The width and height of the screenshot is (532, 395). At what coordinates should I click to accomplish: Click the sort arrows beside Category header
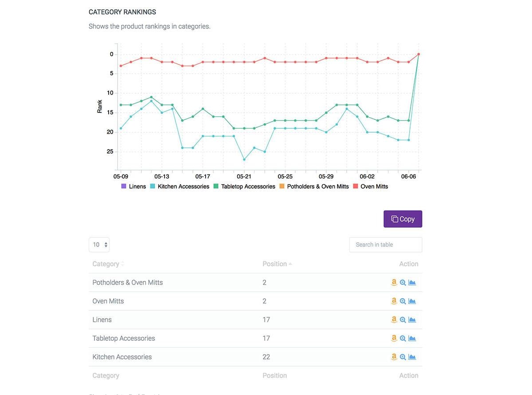[122, 263]
